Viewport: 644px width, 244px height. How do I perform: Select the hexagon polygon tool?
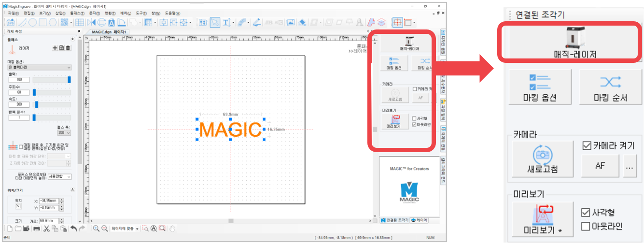click(53, 22)
